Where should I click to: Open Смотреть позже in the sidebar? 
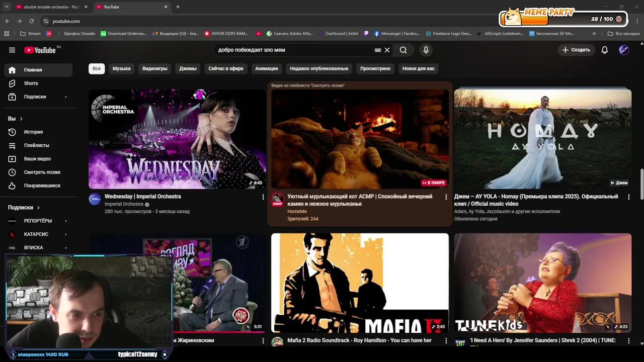coord(38,172)
